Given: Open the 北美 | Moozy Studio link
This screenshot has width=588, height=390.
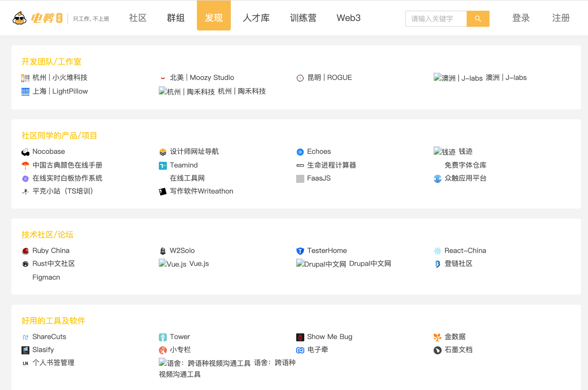Looking at the screenshot, I should click(202, 77).
